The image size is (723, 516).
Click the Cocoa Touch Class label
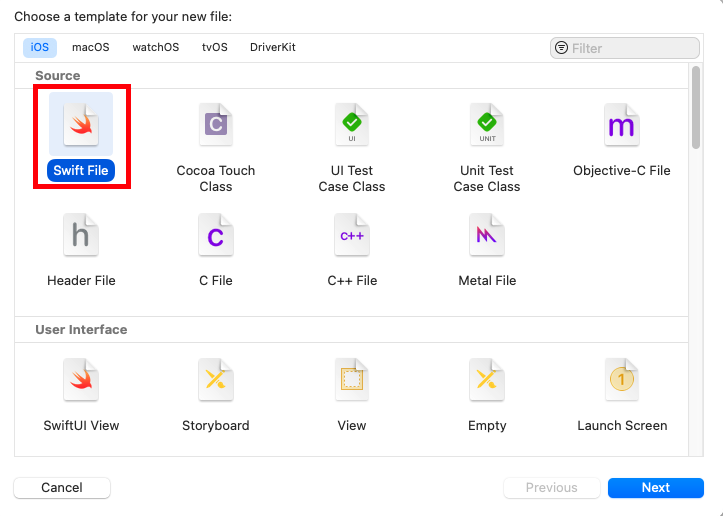pos(216,178)
